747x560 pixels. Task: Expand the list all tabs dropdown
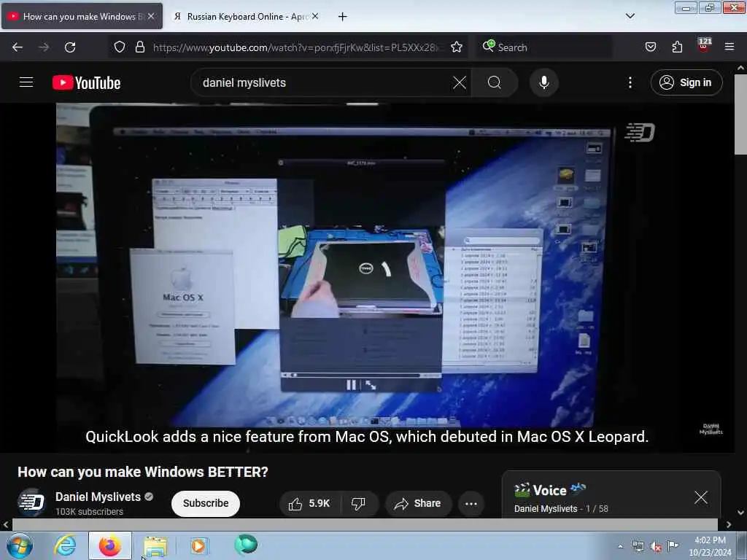(x=630, y=16)
